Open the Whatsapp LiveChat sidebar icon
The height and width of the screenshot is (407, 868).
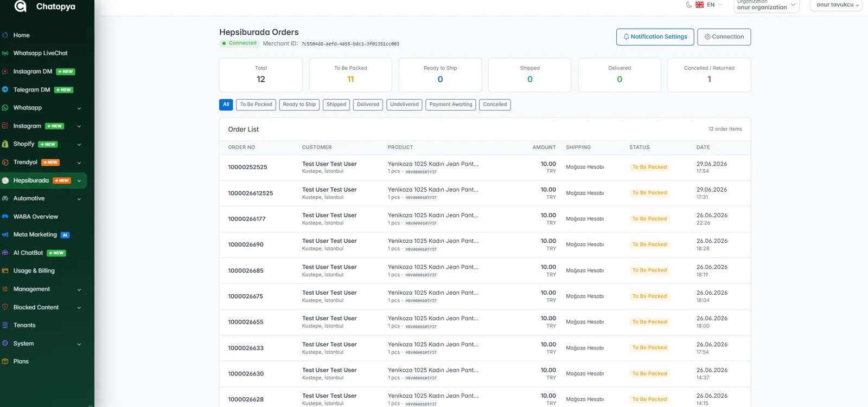(x=5, y=53)
